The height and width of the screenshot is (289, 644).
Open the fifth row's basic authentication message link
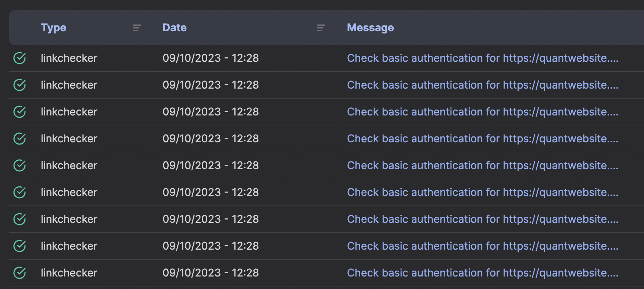pos(482,165)
